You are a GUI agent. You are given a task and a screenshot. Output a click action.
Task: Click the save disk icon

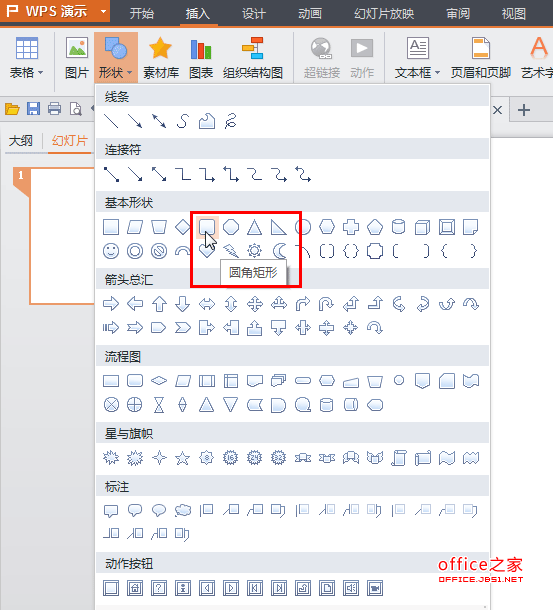click(x=33, y=109)
